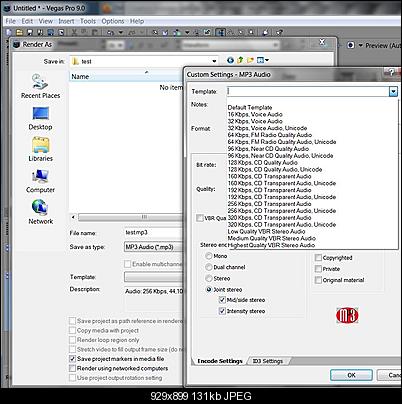Viewport: 402px width, 404px height.
Task: Open Computer in the places bar
Action: point(40,181)
